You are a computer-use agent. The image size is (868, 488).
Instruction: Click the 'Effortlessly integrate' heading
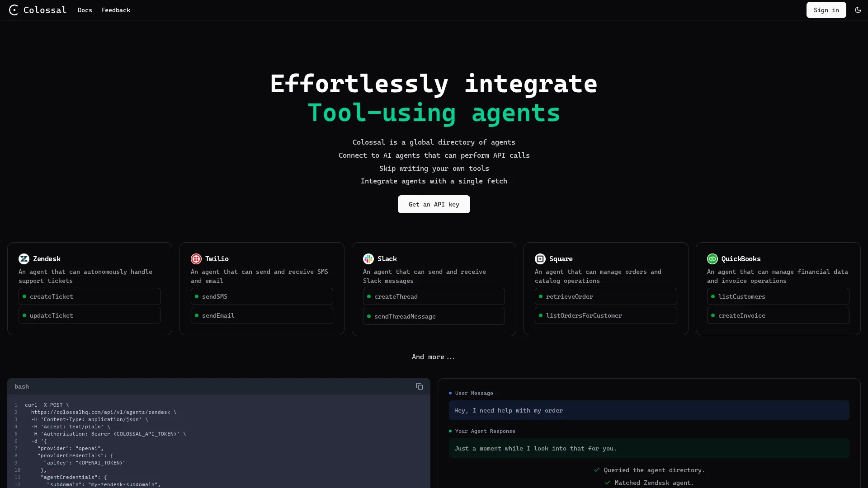click(x=434, y=84)
